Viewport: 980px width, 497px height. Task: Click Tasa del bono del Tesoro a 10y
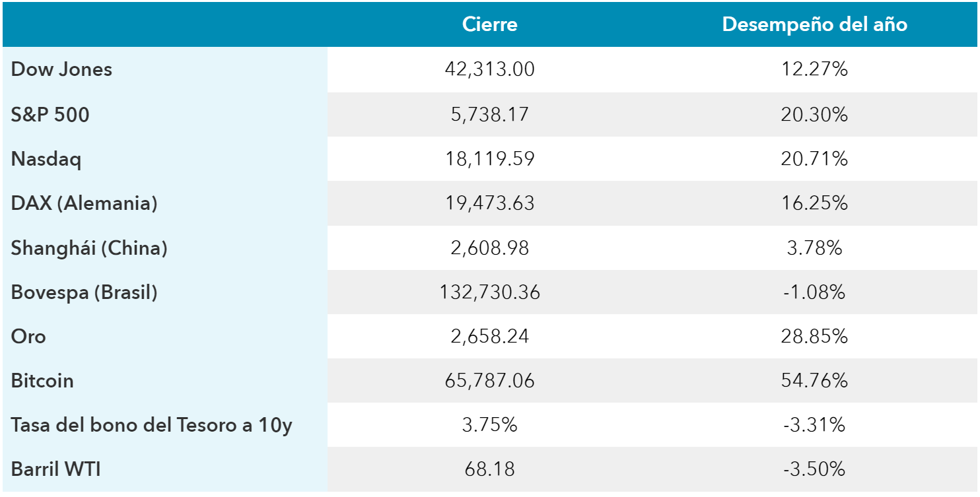tap(152, 425)
